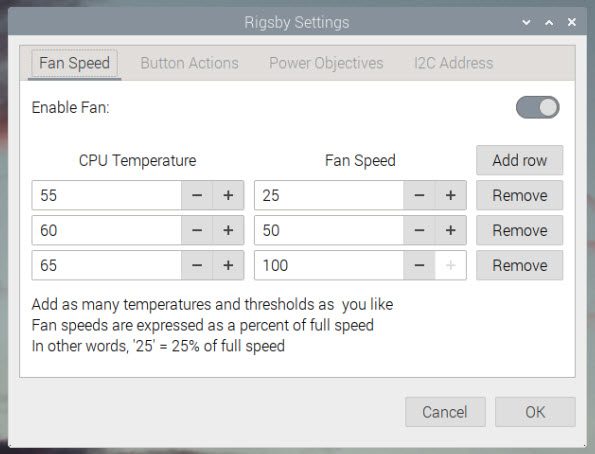Remove the 65 degree temperature row
Image resolution: width=595 pixels, height=454 pixels.
pos(519,265)
